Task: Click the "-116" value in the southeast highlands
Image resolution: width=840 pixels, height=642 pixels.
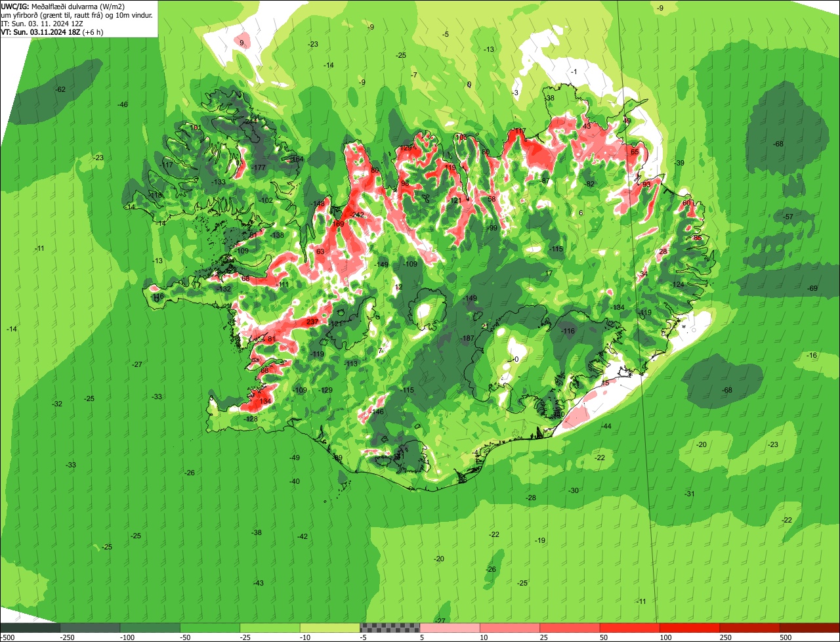Action: click(x=568, y=332)
